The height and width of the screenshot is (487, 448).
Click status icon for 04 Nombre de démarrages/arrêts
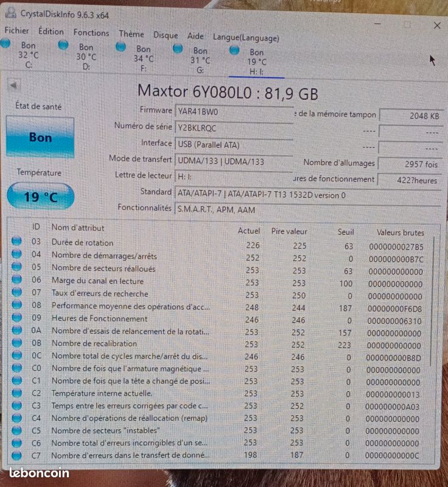point(16,254)
